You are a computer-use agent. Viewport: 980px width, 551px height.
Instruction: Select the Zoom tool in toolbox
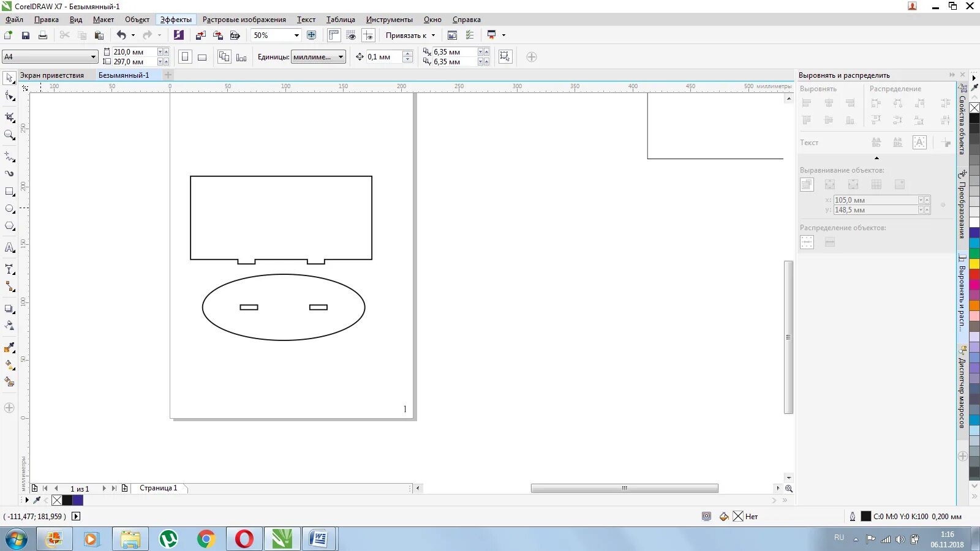[9, 135]
